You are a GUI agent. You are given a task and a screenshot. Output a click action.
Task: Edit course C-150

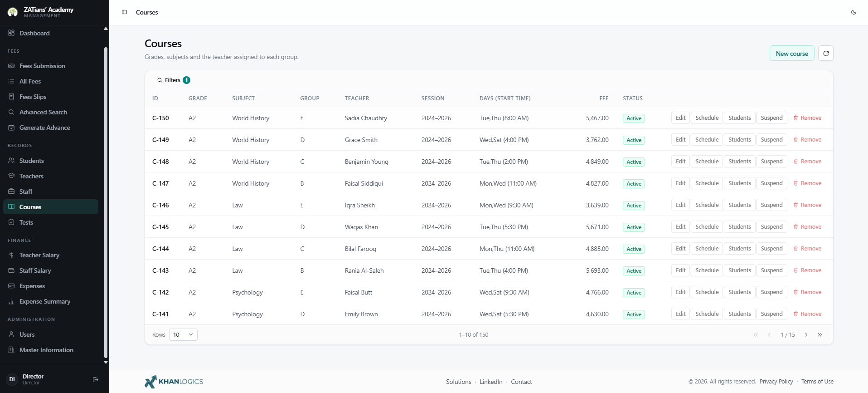click(680, 118)
